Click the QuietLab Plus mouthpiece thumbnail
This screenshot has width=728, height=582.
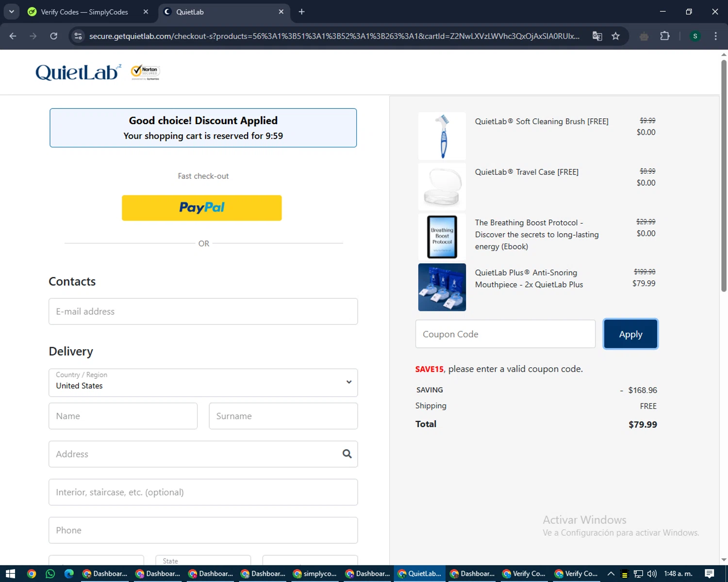(442, 287)
